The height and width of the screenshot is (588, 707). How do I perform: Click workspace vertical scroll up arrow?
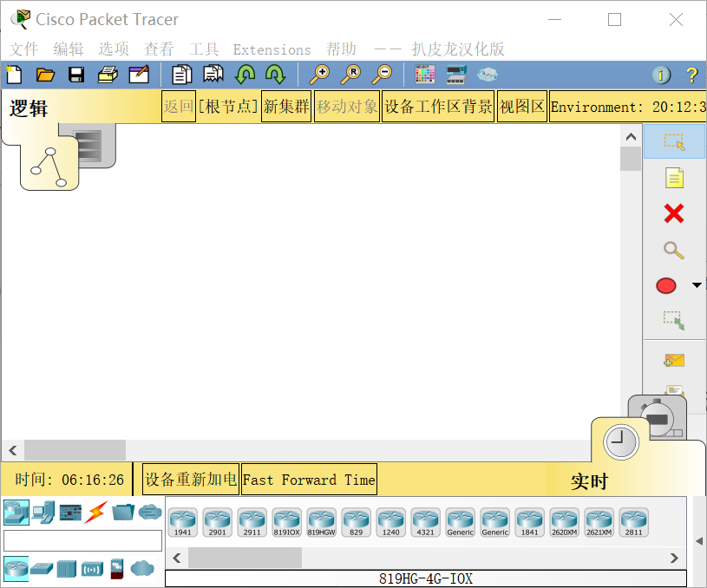tap(631, 137)
